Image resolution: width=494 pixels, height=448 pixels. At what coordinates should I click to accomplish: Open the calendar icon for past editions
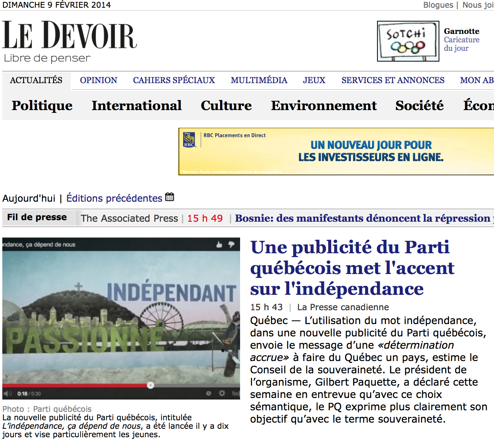[170, 197]
